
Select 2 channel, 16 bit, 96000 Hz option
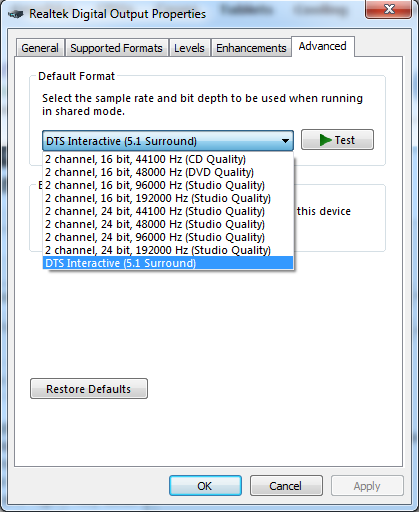168,185
